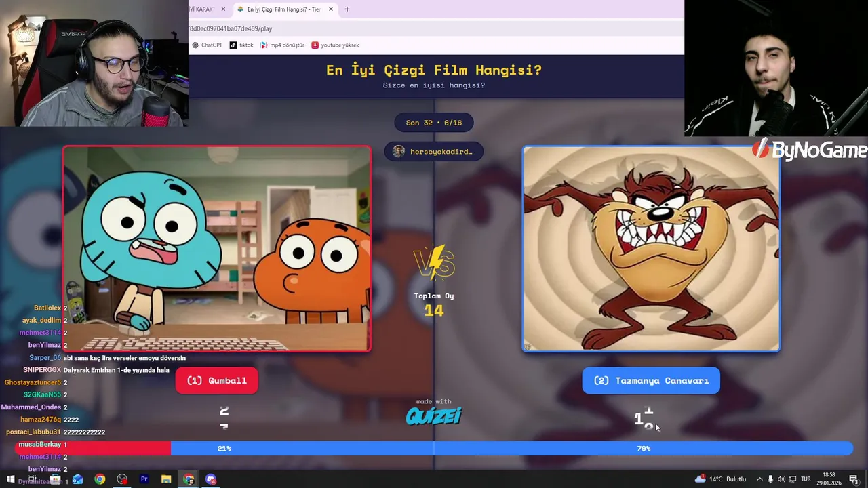The width and height of the screenshot is (868, 488).
Task: Open Adobe Premiere Pro from taskbar
Action: [x=144, y=479]
